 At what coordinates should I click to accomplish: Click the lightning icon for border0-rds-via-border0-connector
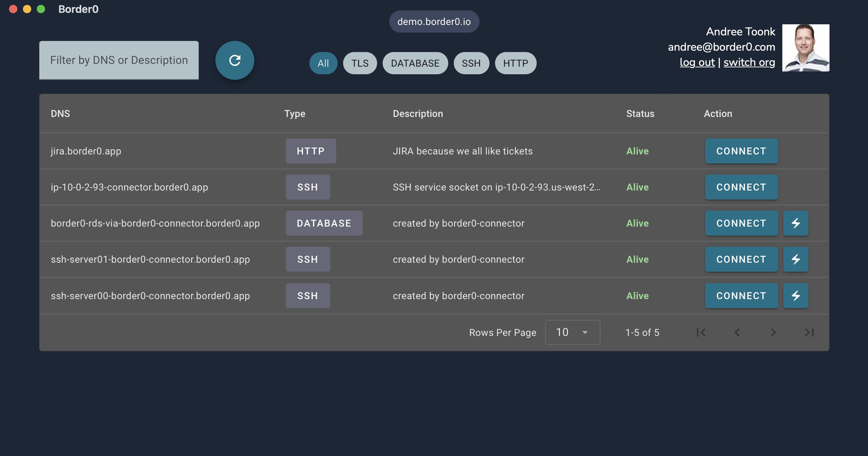coord(795,223)
